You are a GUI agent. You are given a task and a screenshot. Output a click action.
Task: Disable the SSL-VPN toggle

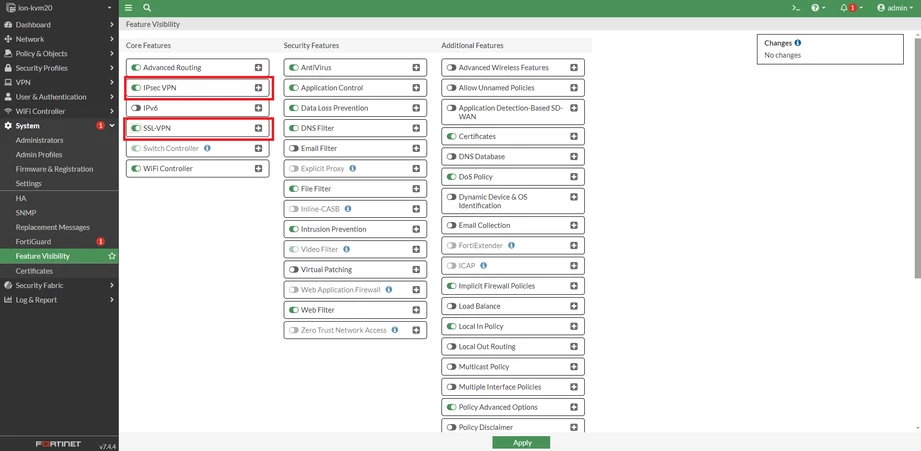click(136, 128)
